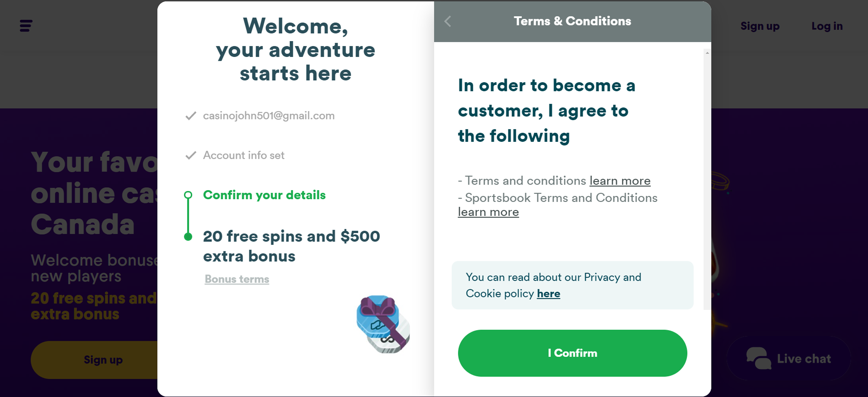Screen dimensions: 868x397
Task: Click the gift box bonus icon
Action: pos(383,324)
